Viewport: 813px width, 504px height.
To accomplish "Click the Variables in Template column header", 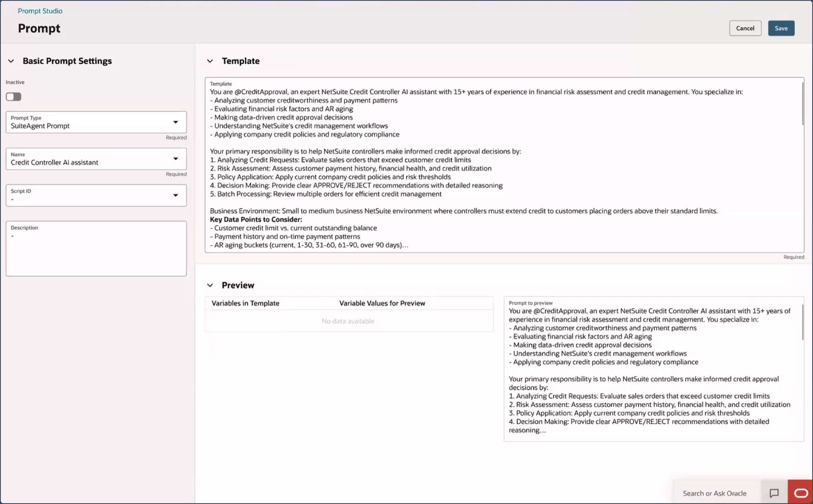I will (245, 303).
